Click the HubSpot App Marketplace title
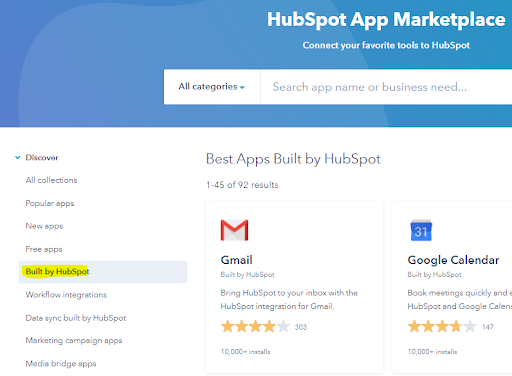 click(x=386, y=19)
